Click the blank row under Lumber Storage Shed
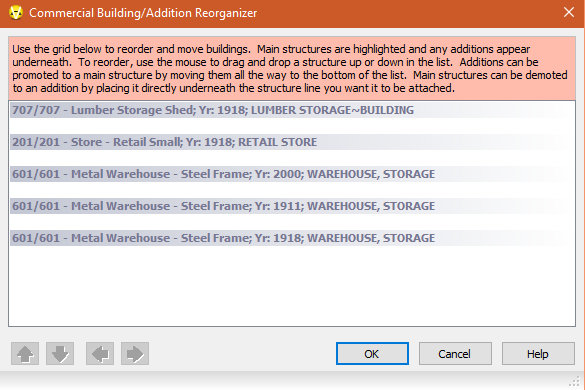The width and height of the screenshot is (585, 390). point(292,126)
